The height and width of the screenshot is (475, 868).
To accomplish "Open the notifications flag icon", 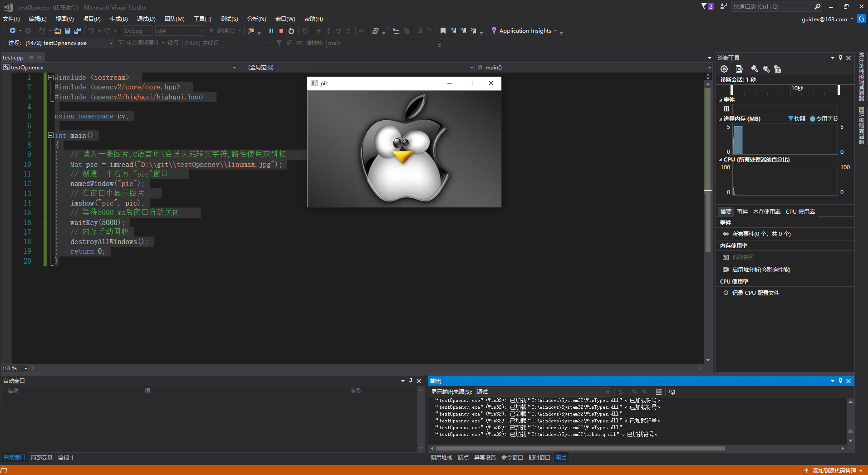I will [707, 6].
